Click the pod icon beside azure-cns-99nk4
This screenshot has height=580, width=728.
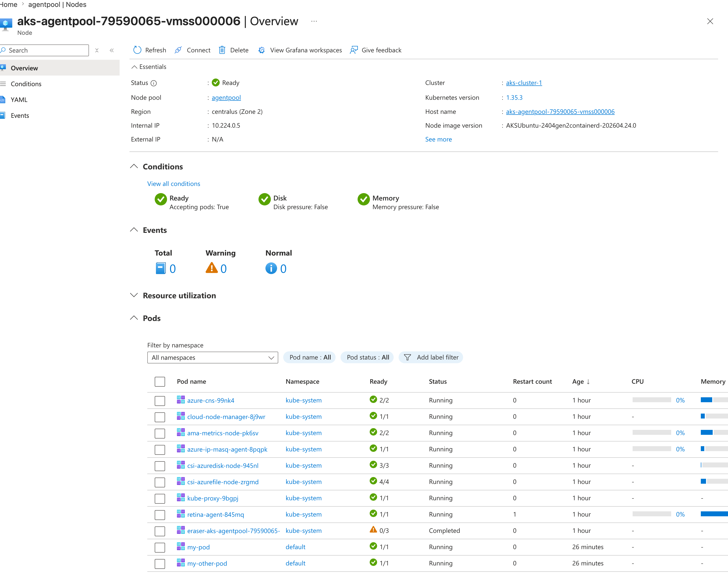(x=181, y=400)
